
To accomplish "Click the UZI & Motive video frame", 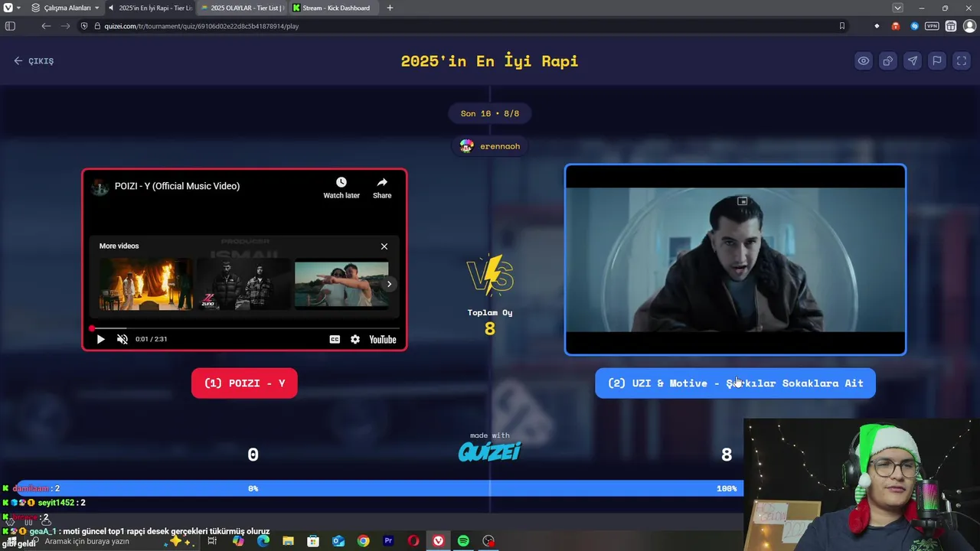I will [x=735, y=259].
